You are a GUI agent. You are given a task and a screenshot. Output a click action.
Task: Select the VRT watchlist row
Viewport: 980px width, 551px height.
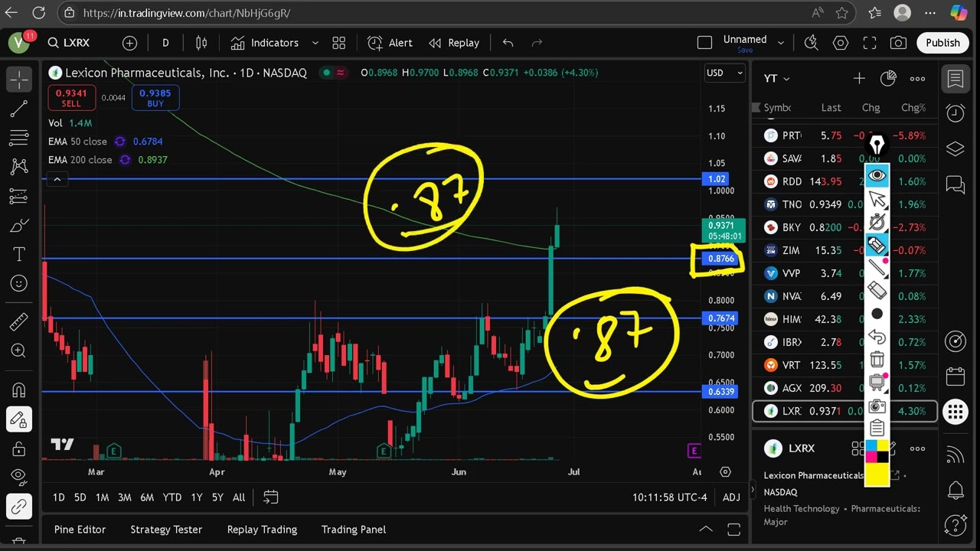pos(845,365)
